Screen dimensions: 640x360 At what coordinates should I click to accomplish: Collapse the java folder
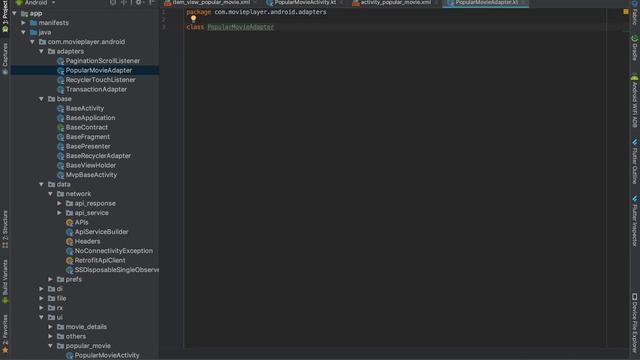pos(24,32)
